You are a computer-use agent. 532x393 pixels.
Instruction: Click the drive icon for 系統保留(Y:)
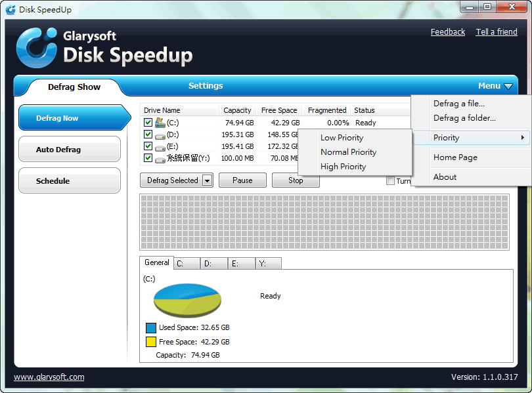tap(160, 160)
